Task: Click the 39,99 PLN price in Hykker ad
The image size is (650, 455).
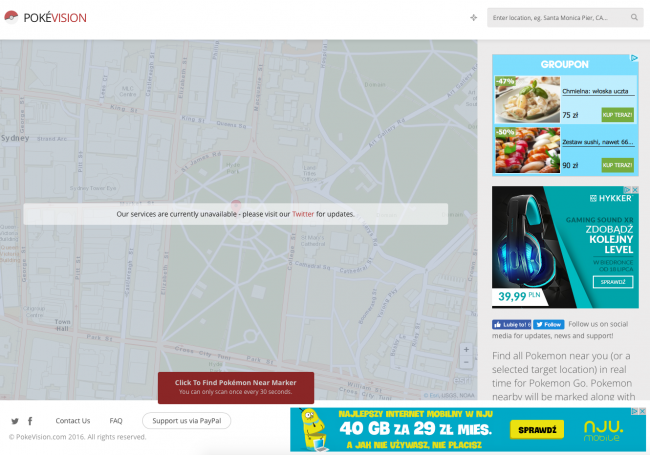Action: click(519, 296)
